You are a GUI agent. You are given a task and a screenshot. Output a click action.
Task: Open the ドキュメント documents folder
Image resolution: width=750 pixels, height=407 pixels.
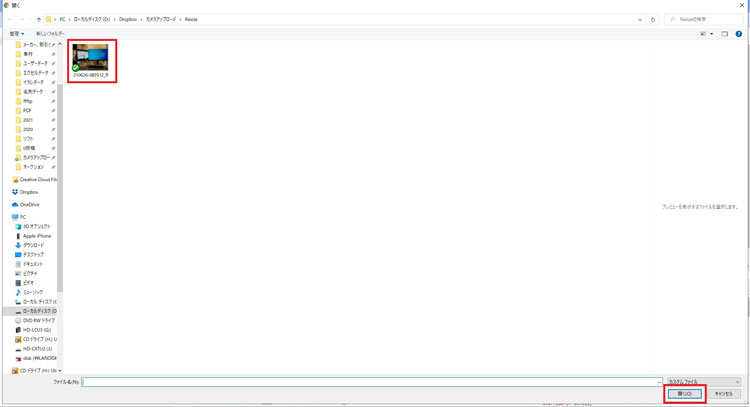click(33, 264)
